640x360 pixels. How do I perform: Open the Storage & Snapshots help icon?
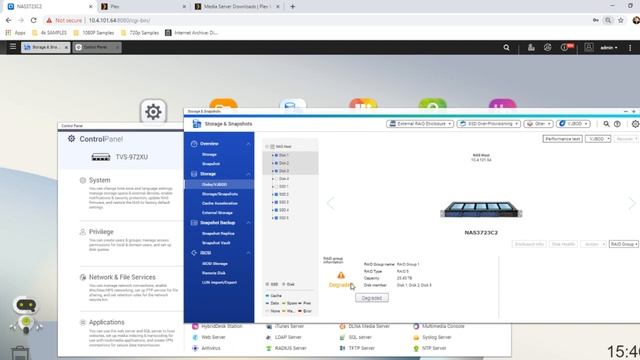(x=617, y=124)
